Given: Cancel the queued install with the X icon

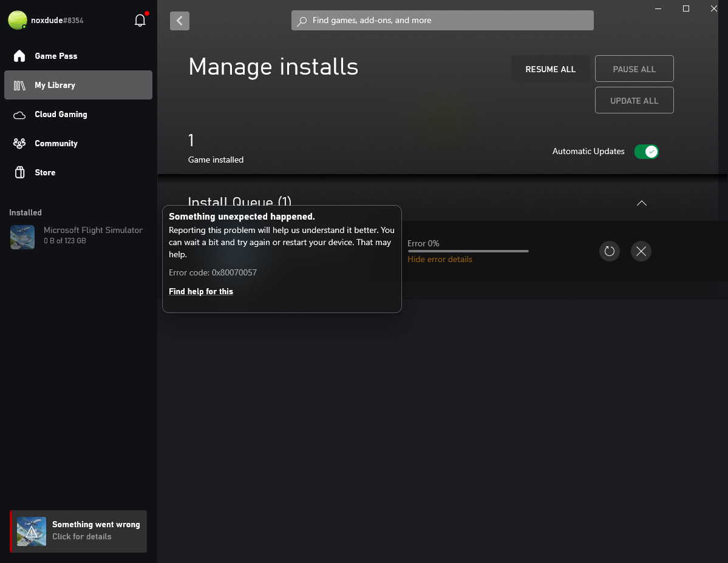Looking at the screenshot, I should pyautogui.click(x=641, y=251).
